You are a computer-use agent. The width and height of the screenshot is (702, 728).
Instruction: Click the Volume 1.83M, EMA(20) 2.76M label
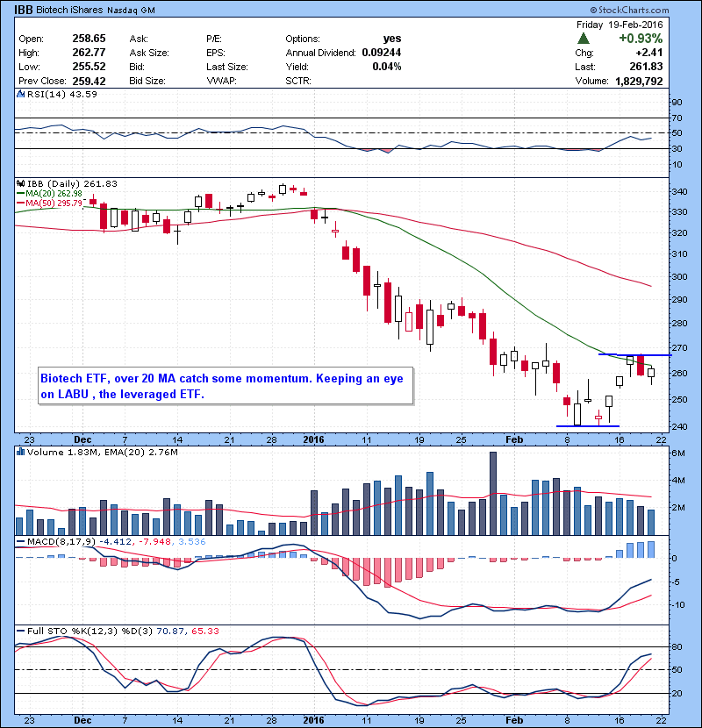[x=102, y=452]
